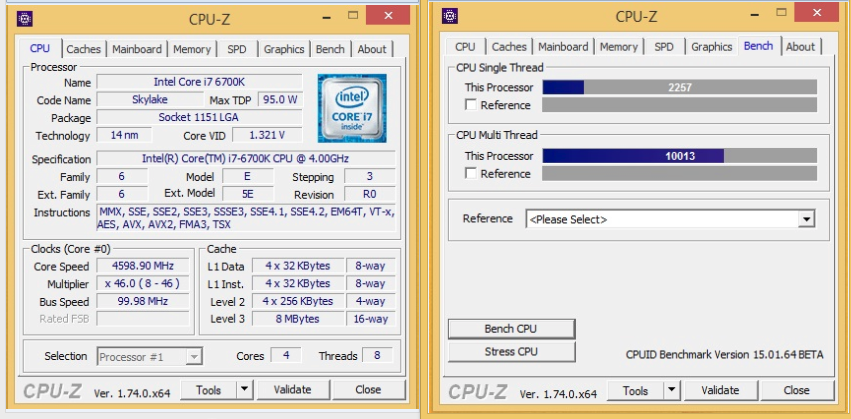This screenshot has height=419, width=851.
Task: Open the Memory tab in left window
Action: point(192,49)
